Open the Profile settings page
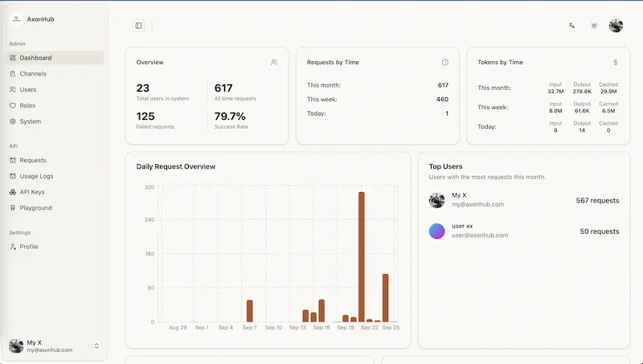This screenshot has height=364, width=643. tap(55, 247)
